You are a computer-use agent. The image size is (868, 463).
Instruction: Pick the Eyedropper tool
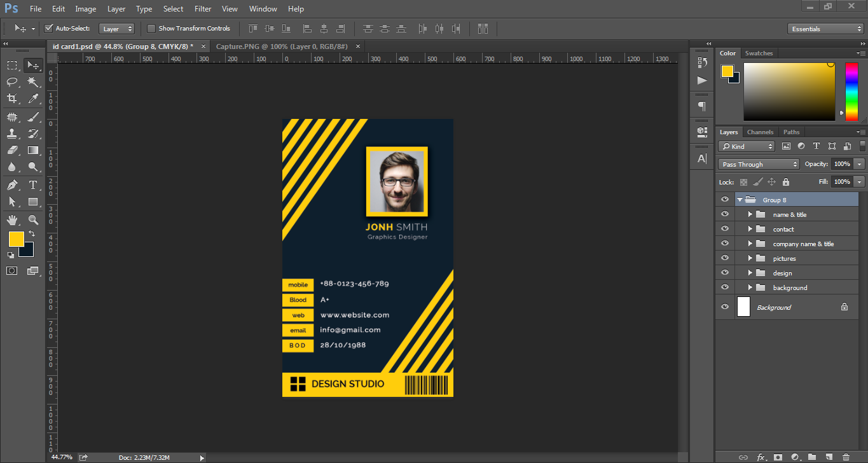pos(33,99)
